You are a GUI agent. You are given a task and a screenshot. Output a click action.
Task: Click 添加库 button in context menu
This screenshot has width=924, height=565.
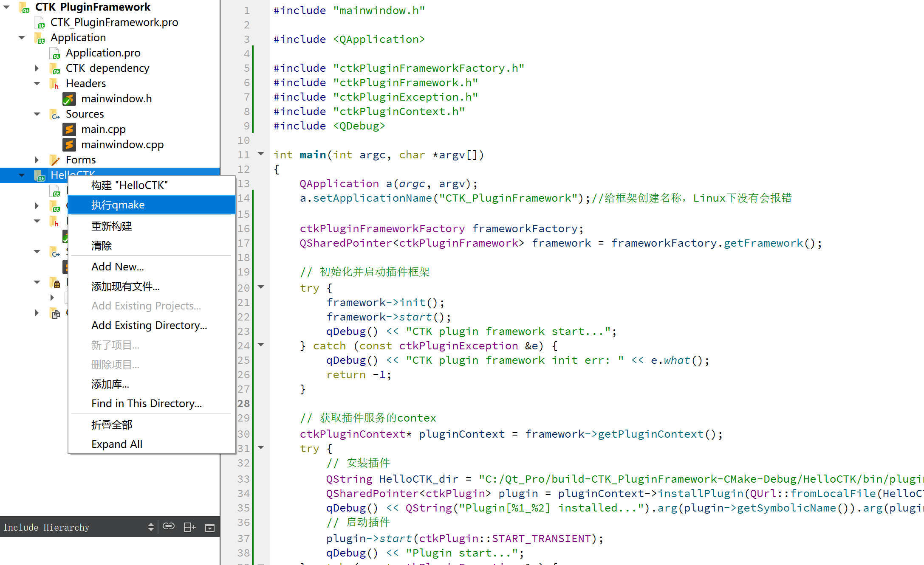[x=109, y=384]
